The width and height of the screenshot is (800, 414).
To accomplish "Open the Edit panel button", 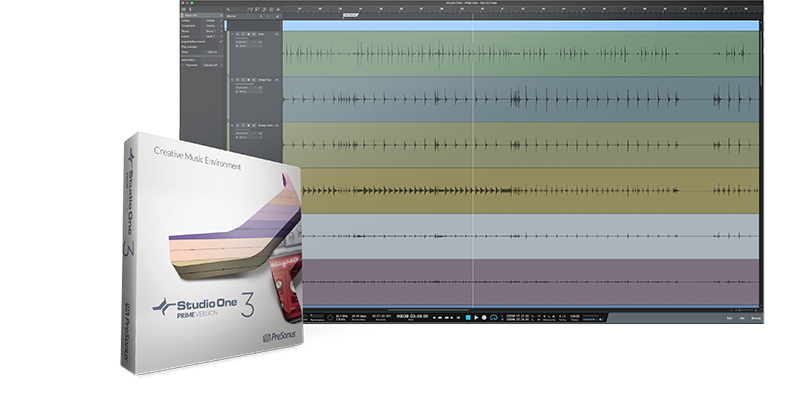I will pyautogui.click(x=729, y=318).
